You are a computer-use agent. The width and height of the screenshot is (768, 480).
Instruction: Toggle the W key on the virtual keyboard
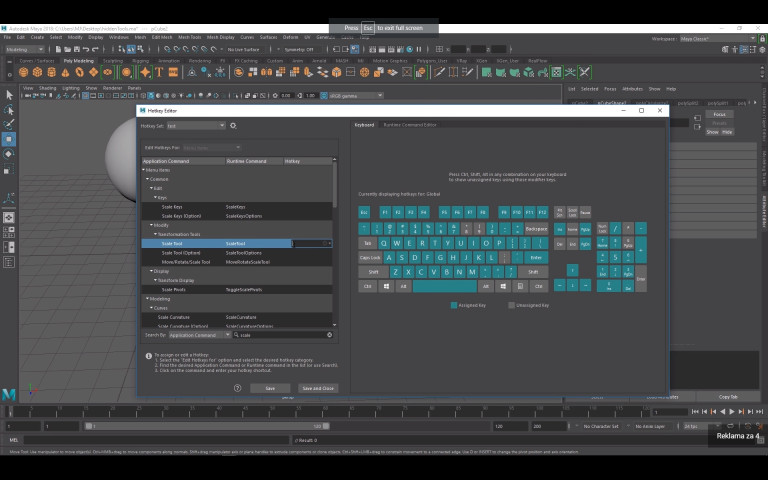(397, 243)
